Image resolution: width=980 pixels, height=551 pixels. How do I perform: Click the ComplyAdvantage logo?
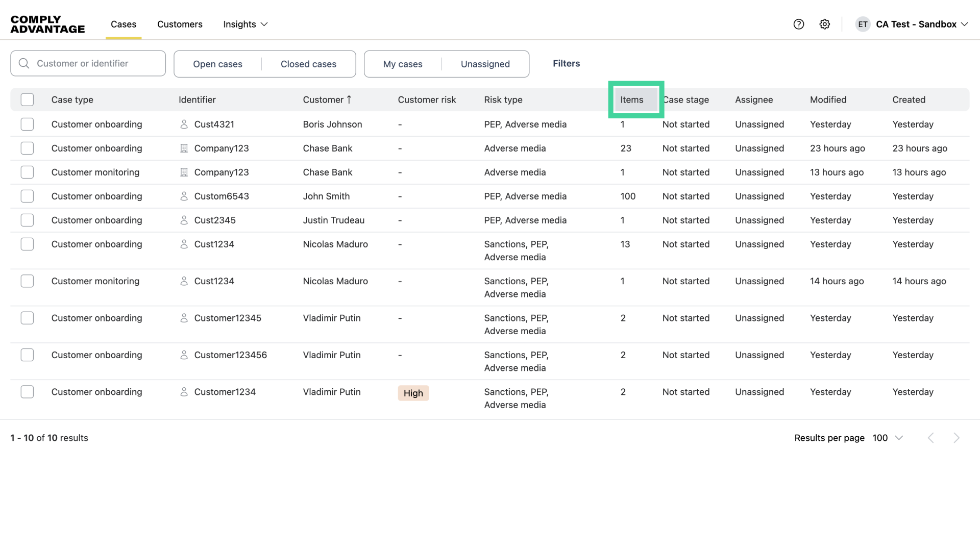coord(47,24)
